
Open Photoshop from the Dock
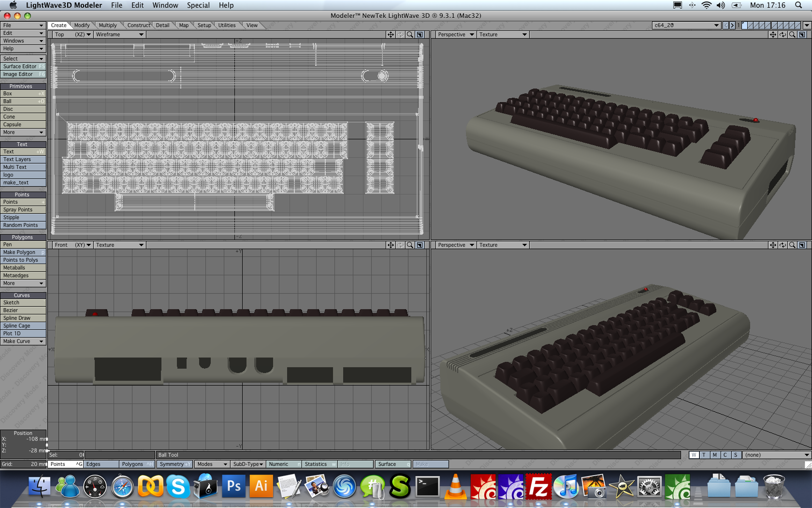click(234, 486)
